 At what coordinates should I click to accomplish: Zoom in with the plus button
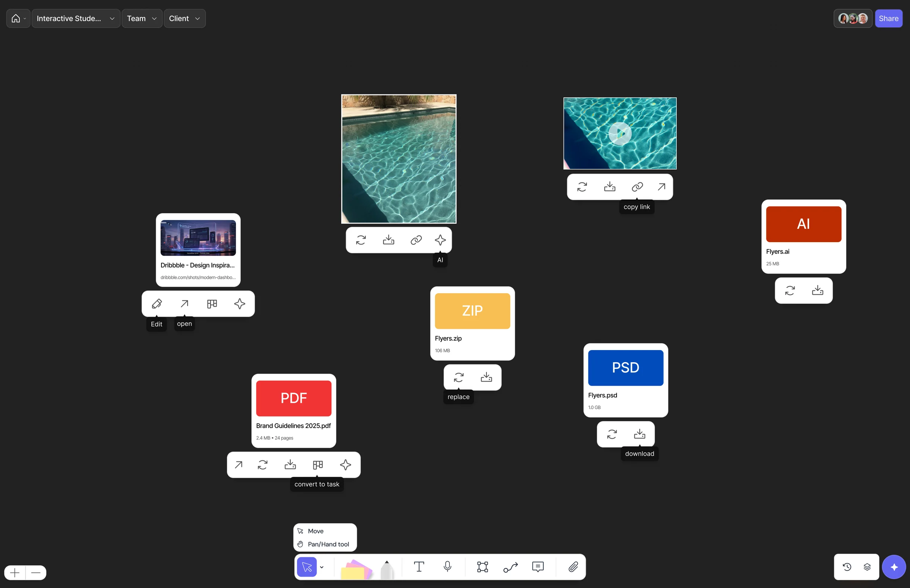point(15,573)
